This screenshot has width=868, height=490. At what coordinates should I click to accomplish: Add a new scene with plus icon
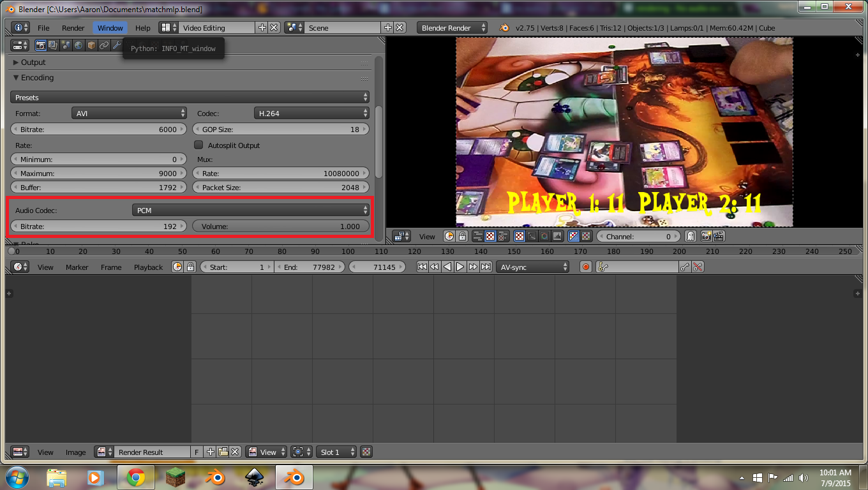(387, 27)
